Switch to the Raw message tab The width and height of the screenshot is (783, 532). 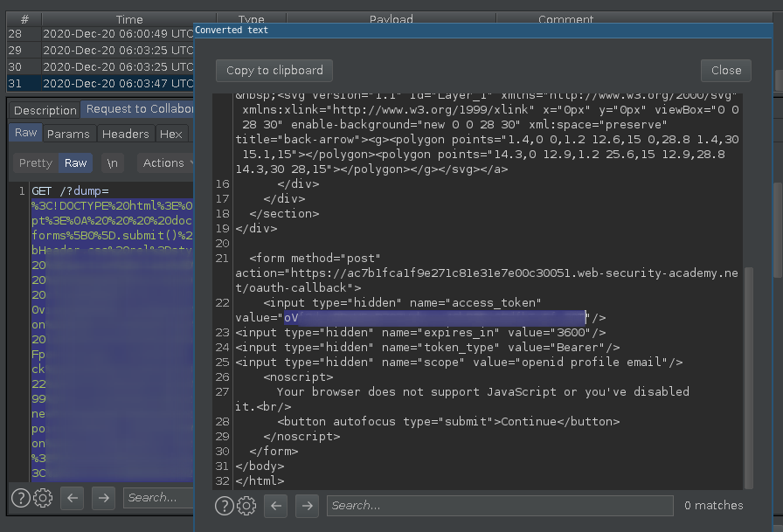[25, 133]
